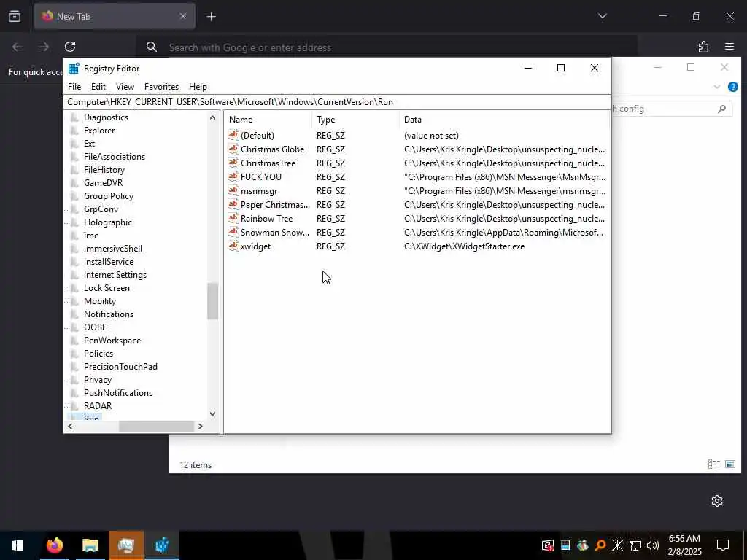Select the Lock Screen key
The width and height of the screenshot is (747, 560).
click(x=107, y=288)
